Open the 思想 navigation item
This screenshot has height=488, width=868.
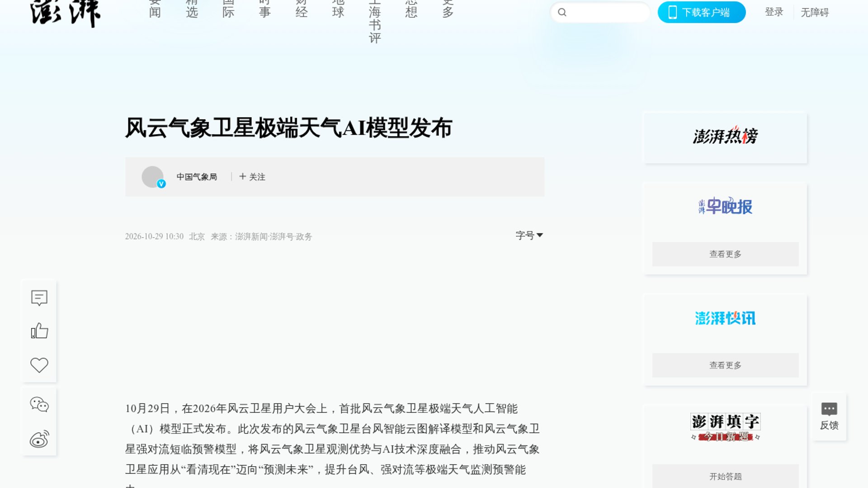(411, 9)
